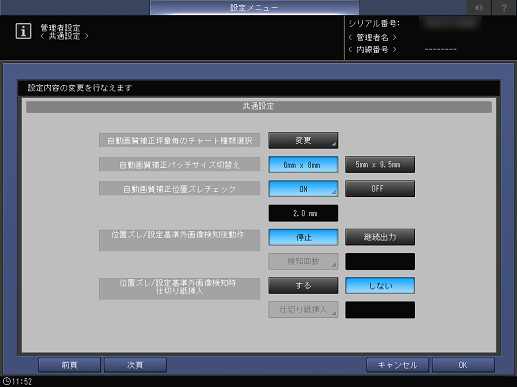The image size is (517, 387).
Task: Click the キャンセル button
Action: point(397,365)
